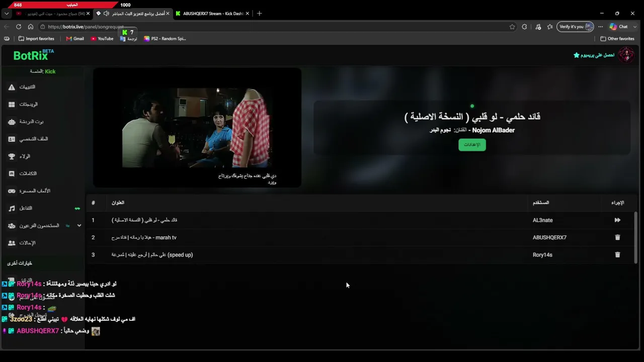This screenshot has height=362, width=644.
Task: Select the first queued song title row
Action: coord(144,220)
